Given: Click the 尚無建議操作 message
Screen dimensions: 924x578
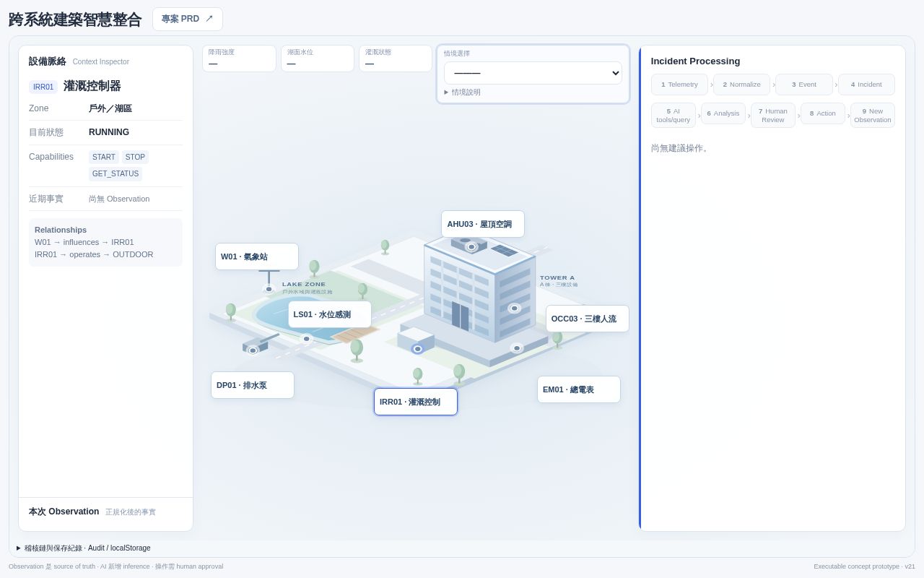Looking at the screenshot, I should pyautogui.click(x=681, y=148).
